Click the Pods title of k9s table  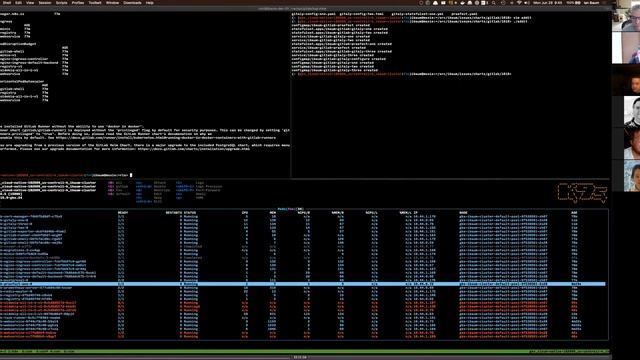[x=291, y=209]
